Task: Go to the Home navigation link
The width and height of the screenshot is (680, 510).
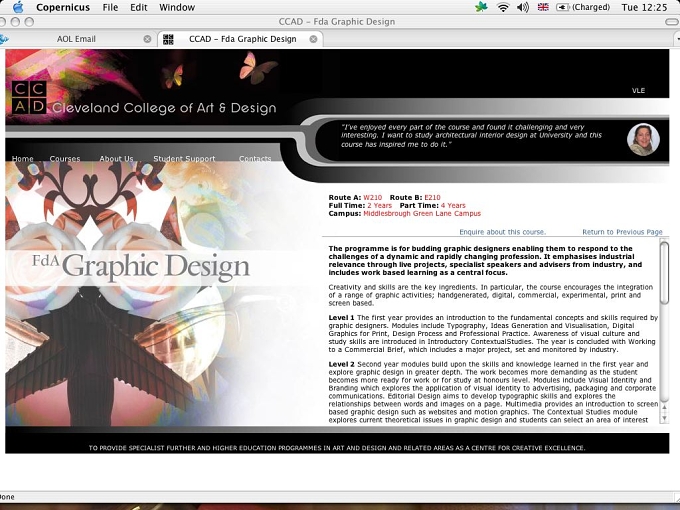Action: pos(23,158)
